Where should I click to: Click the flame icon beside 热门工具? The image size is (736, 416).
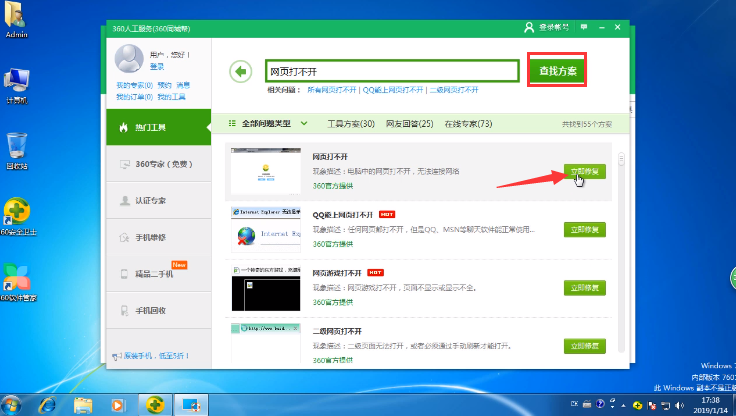[123, 127]
